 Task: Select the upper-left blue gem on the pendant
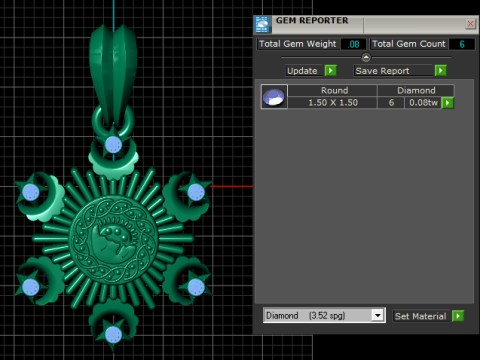tap(31, 192)
